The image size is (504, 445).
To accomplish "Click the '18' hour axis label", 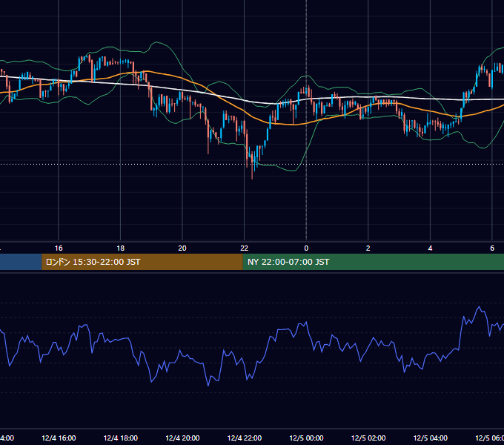I will (121, 248).
